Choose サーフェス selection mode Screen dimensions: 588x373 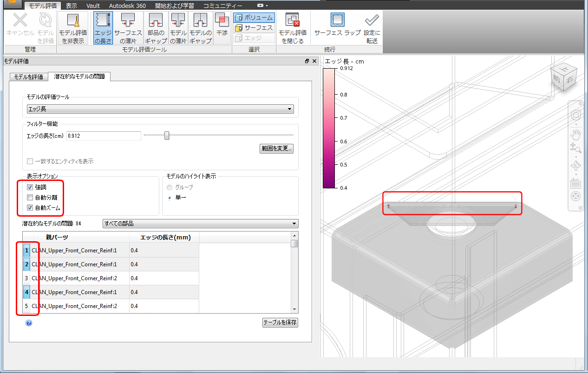click(x=254, y=28)
